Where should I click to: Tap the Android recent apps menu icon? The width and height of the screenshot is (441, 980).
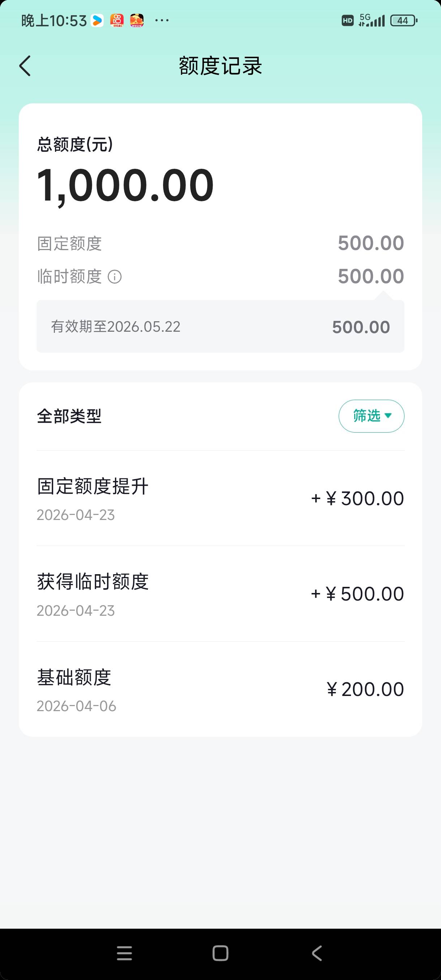124,953
